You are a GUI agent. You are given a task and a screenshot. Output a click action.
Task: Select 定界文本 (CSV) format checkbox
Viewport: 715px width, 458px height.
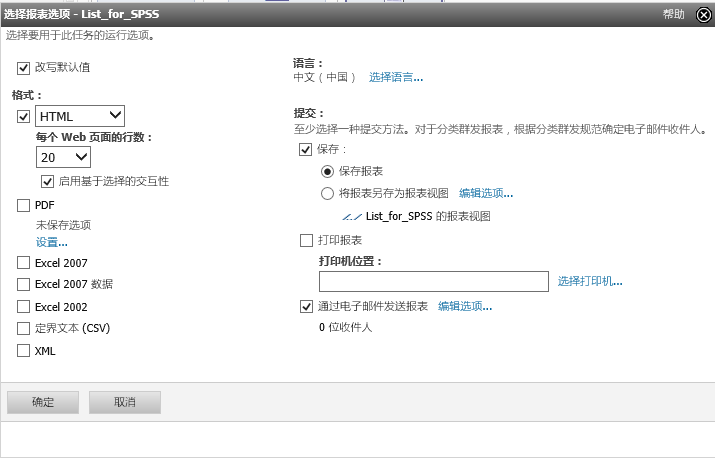coord(23,328)
